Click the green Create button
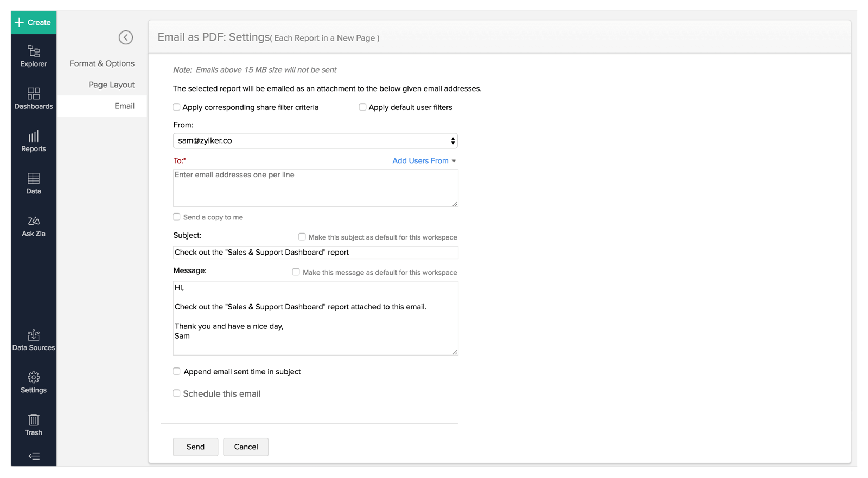 pyautogui.click(x=34, y=22)
